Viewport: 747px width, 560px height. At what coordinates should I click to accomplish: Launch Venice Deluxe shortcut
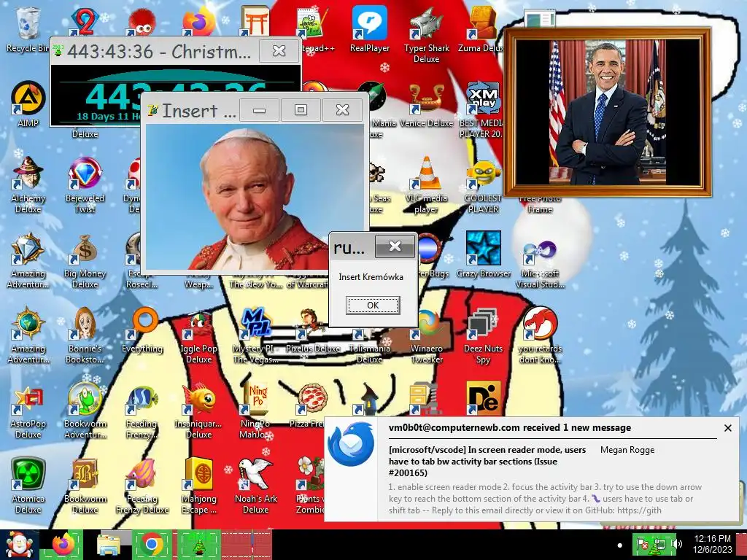[426, 105]
